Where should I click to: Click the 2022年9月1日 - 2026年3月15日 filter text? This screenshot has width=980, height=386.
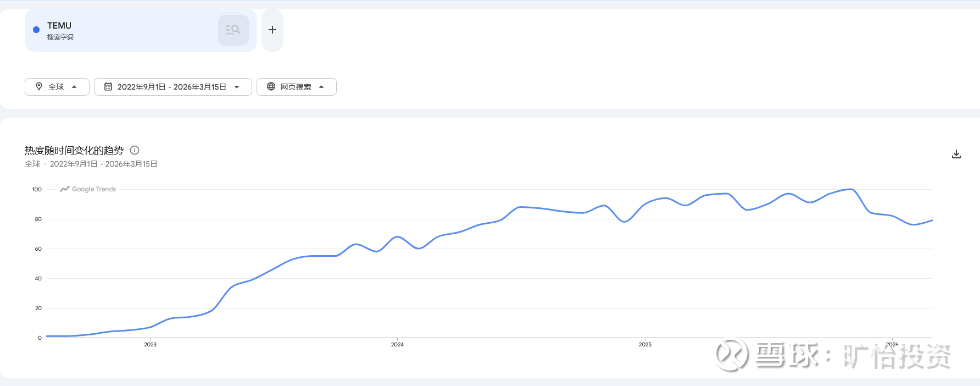click(171, 87)
